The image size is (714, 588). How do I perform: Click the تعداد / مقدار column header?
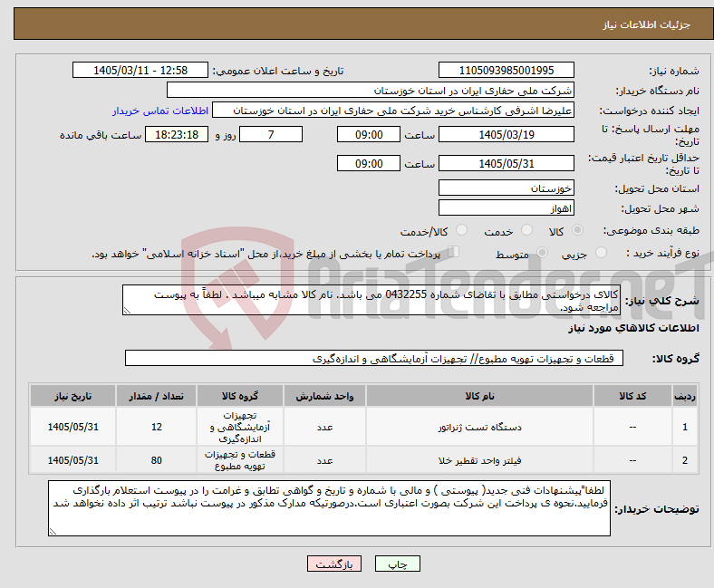pyautogui.click(x=156, y=396)
